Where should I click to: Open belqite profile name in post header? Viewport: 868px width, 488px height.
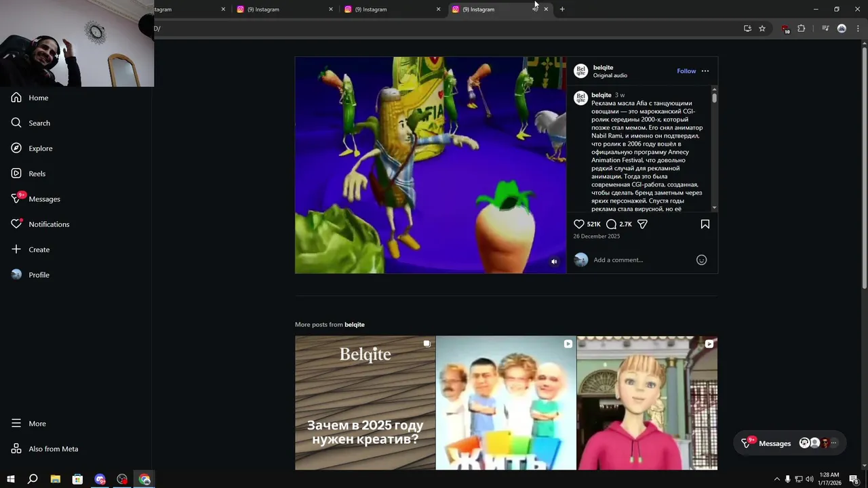point(603,67)
